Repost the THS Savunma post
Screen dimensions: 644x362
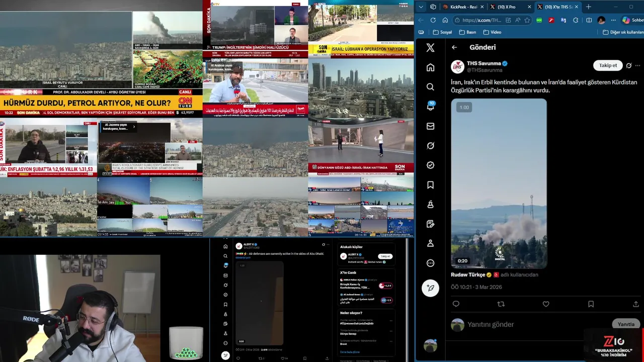point(501,304)
